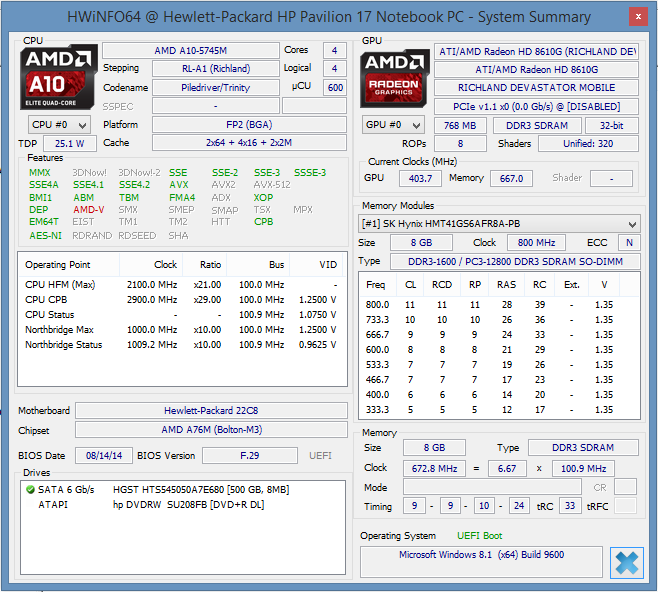
Task: Click the PCIe v1.1 x0 DISABLED field
Action: (536, 107)
